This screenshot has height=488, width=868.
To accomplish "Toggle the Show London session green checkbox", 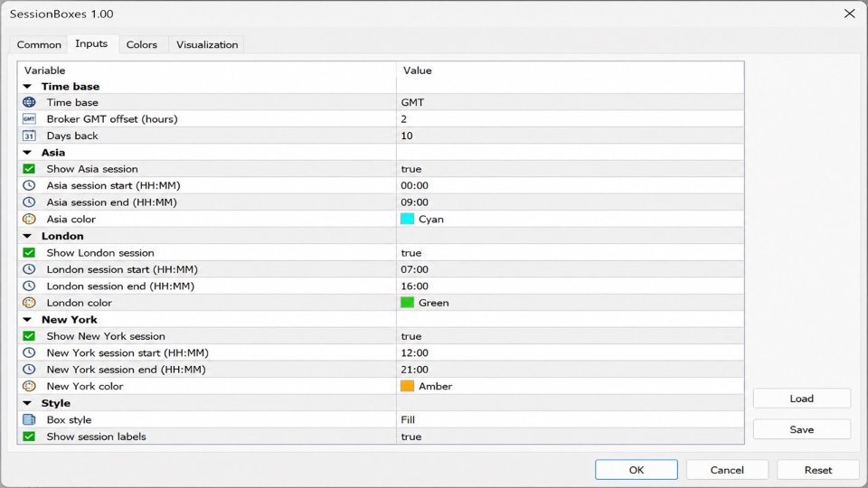I will tap(29, 253).
